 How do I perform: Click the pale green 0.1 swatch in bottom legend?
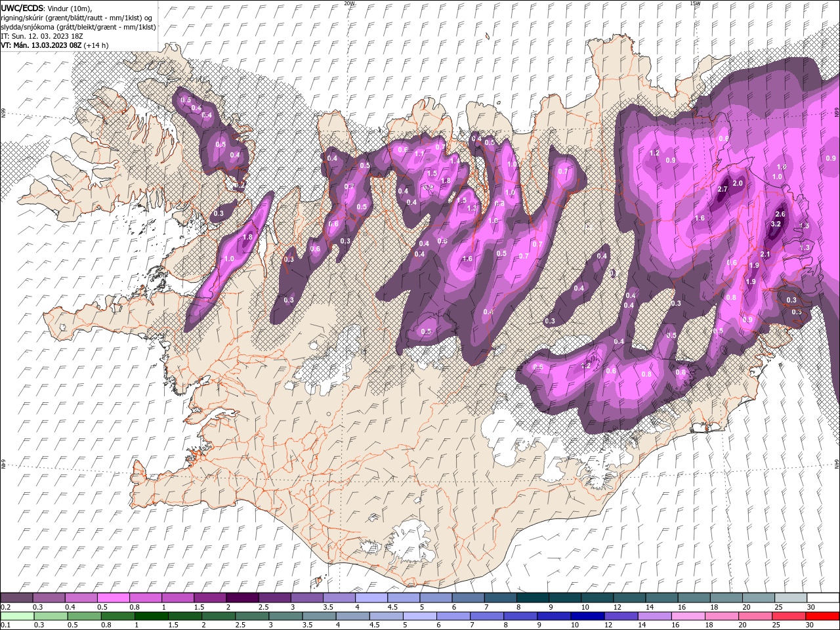click(x=18, y=616)
